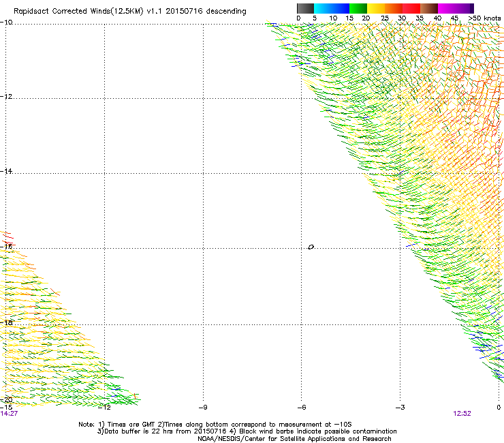Click the latitude label -14
504x443 pixels.
point(6,171)
